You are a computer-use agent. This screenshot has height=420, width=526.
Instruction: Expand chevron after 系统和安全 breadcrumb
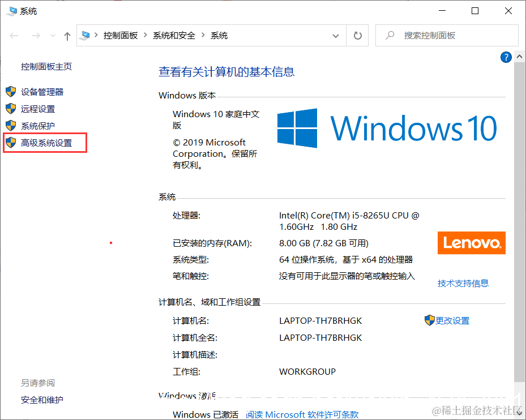pos(203,35)
